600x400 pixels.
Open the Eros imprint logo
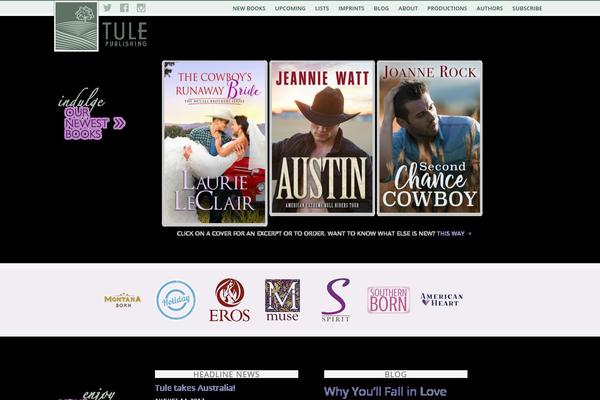[x=230, y=300]
